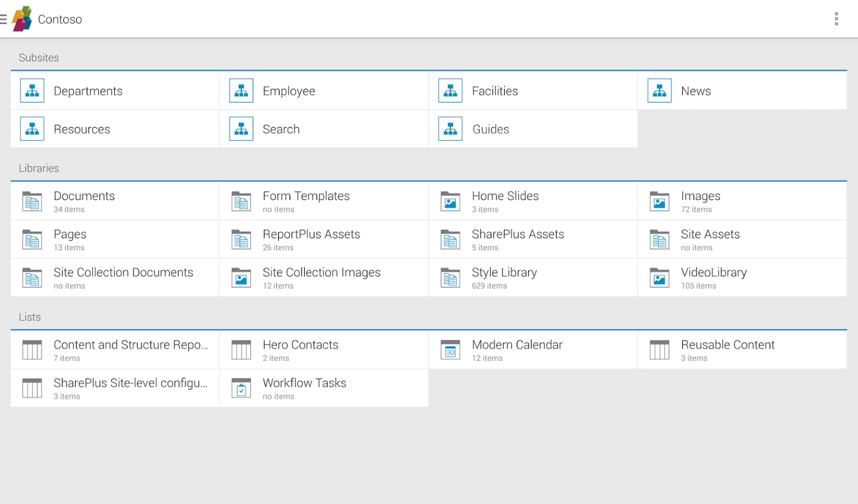Open Site Collection Documents title
858x504 pixels.
tap(123, 272)
